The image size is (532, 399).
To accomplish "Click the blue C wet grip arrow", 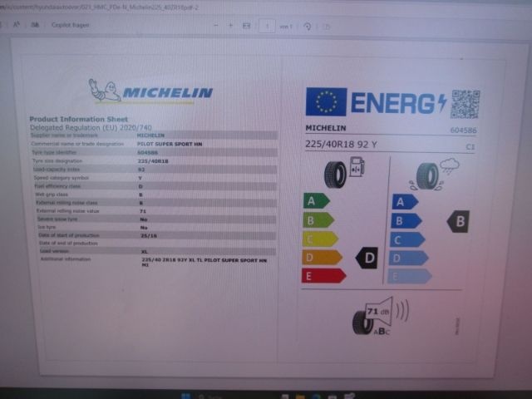I will coord(407,239).
